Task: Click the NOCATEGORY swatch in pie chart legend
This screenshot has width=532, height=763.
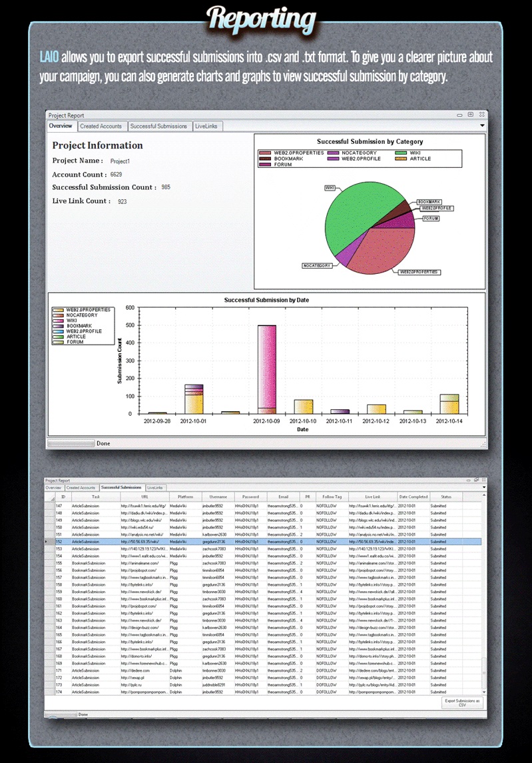Action: point(333,153)
